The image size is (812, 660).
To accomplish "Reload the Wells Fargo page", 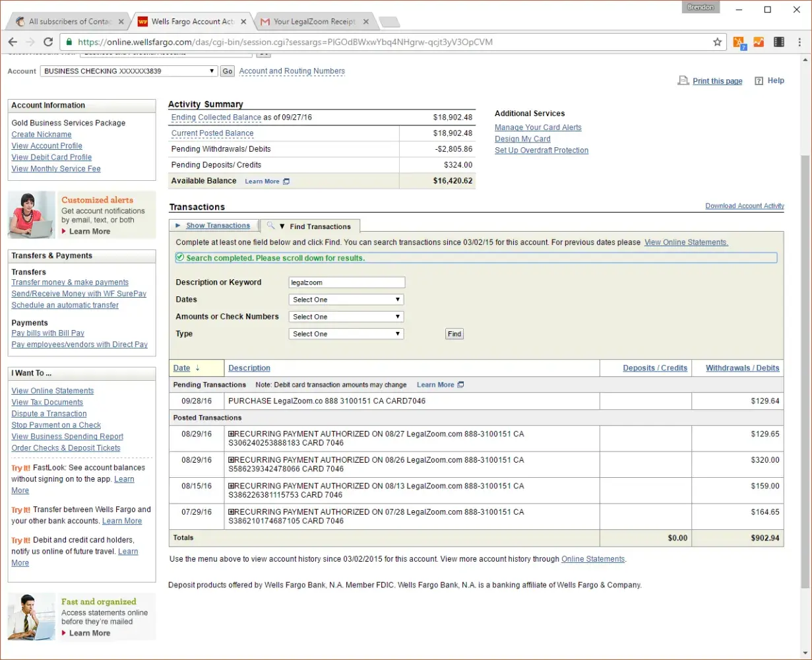I will (x=48, y=42).
